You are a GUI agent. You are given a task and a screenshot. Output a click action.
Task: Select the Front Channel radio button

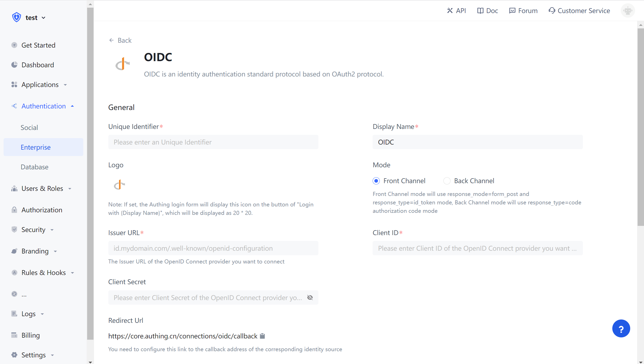tap(376, 181)
